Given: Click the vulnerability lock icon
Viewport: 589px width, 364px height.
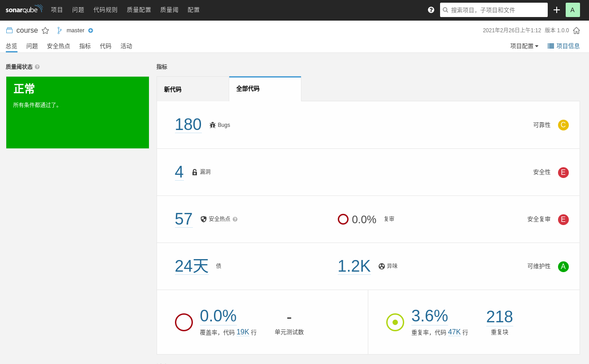Looking at the screenshot, I should 195,172.
